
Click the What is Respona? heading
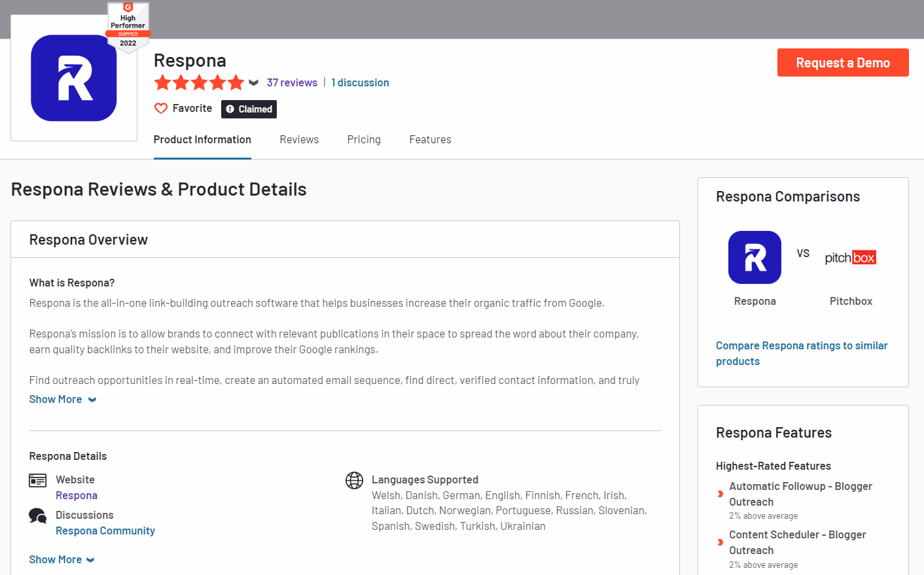coord(72,283)
